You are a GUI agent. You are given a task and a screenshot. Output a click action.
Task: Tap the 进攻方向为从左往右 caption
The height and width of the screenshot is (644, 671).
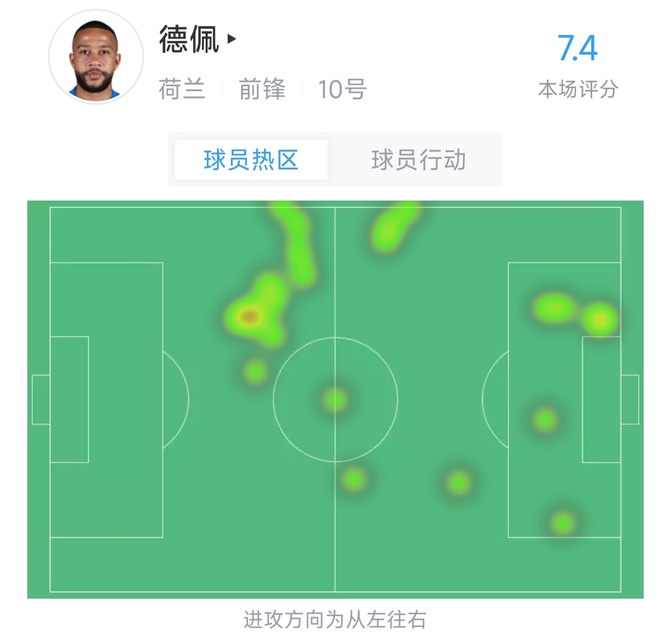click(x=335, y=620)
